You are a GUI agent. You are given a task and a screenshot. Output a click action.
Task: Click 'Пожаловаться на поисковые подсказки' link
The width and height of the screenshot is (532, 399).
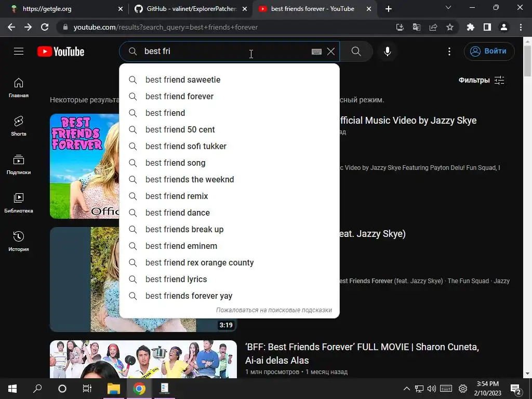pyautogui.click(x=274, y=310)
